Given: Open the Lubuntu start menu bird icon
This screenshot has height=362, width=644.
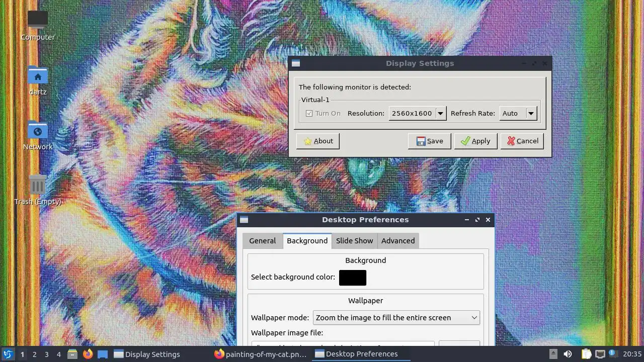Looking at the screenshot, I should pyautogui.click(x=8, y=354).
